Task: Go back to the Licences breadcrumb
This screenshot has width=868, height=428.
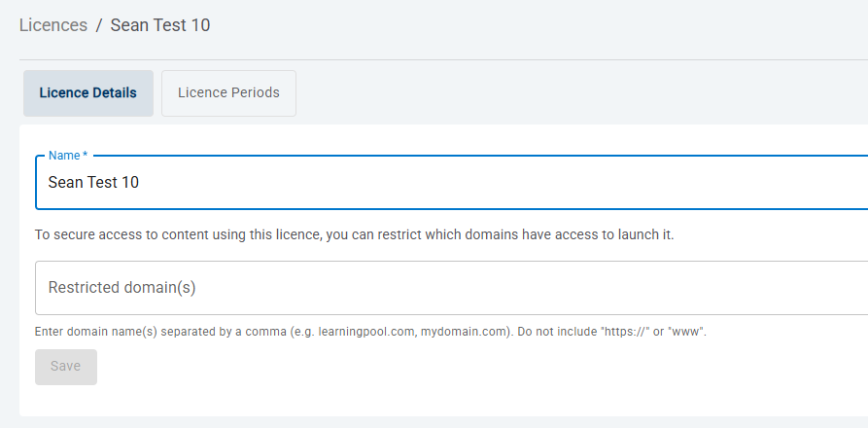Action: point(53,25)
